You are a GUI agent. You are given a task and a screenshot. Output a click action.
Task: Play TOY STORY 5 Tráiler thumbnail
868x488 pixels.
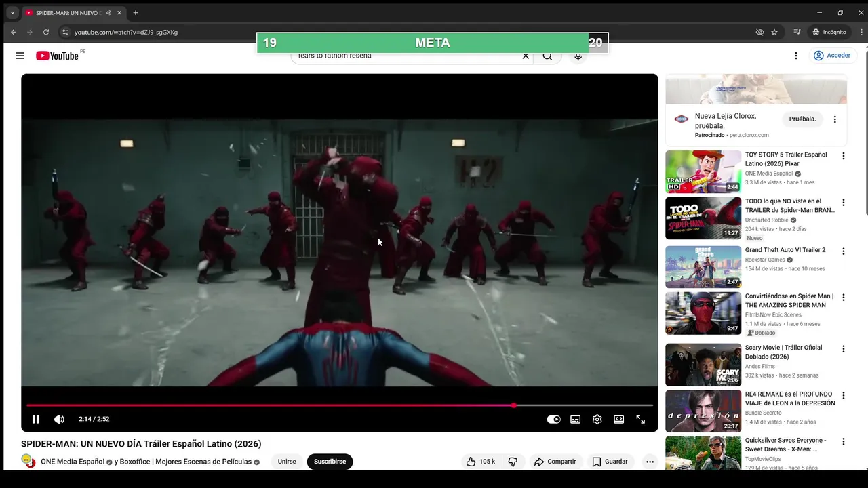703,172
